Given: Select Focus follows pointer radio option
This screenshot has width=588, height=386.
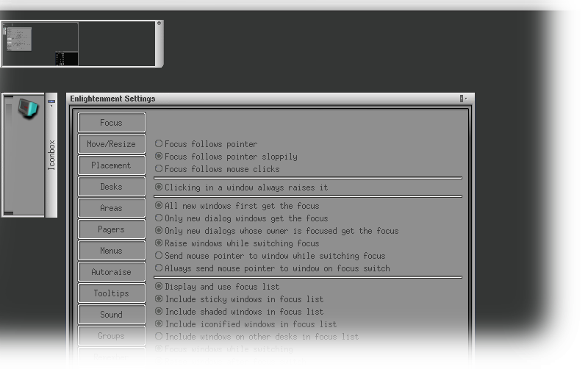Looking at the screenshot, I should pyautogui.click(x=207, y=144).
